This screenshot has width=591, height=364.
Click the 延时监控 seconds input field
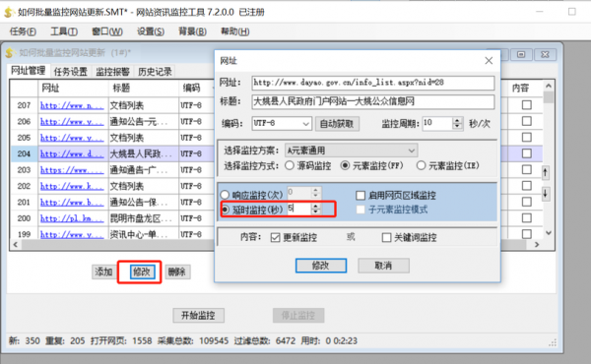tap(299, 209)
